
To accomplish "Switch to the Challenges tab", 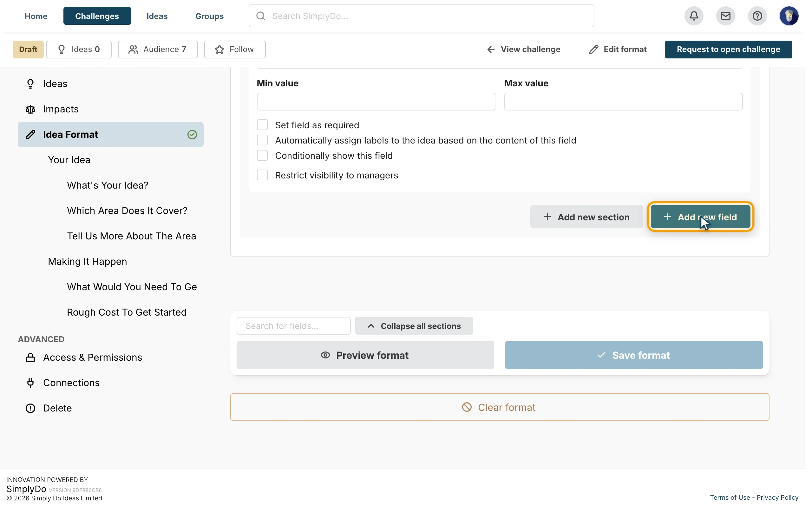I will (x=97, y=16).
